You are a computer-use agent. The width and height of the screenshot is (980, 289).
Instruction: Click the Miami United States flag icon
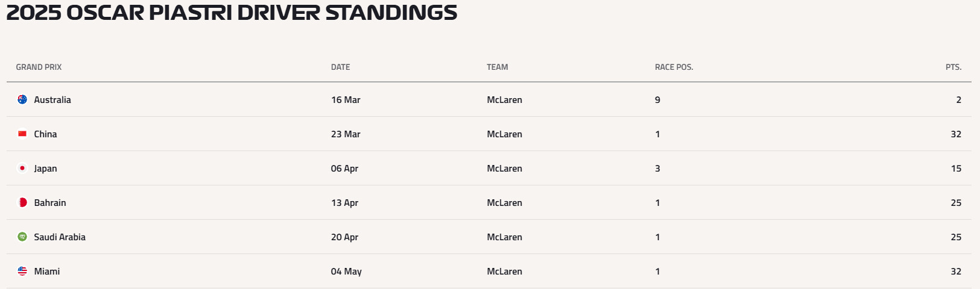coord(22,272)
